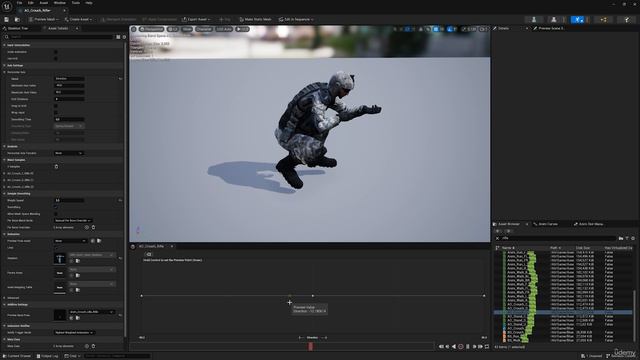Open Export Asset dropdown

coord(196,19)
